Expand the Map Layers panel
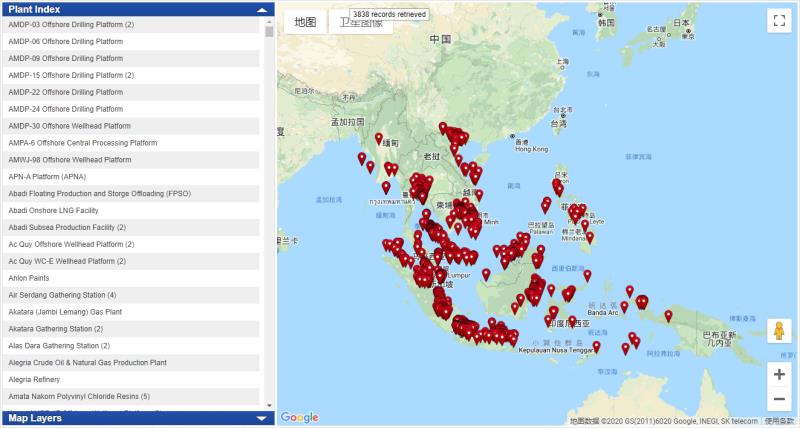This screenshot has height=428, width=800. (262, 419)
